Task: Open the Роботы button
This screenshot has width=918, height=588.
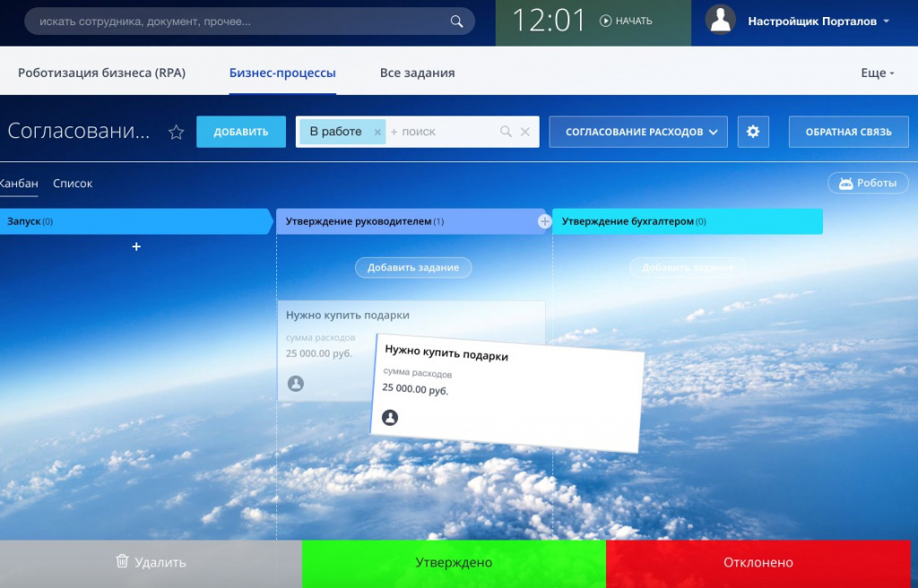Action: (867, 183)
